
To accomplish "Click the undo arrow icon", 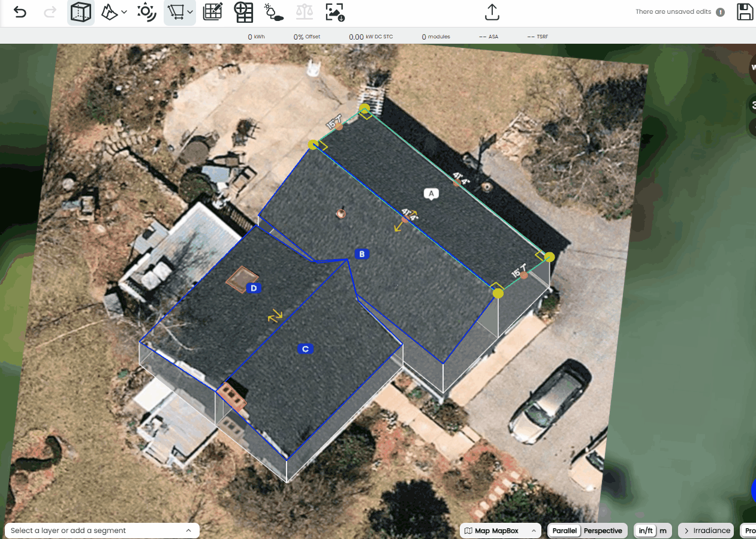I will click(x=20, y=12).
